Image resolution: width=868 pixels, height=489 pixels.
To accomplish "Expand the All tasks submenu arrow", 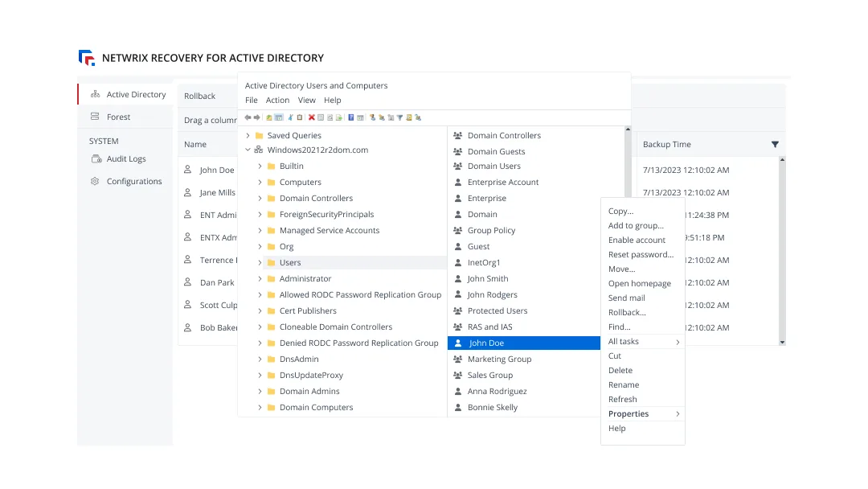I will tap(678, 343).
